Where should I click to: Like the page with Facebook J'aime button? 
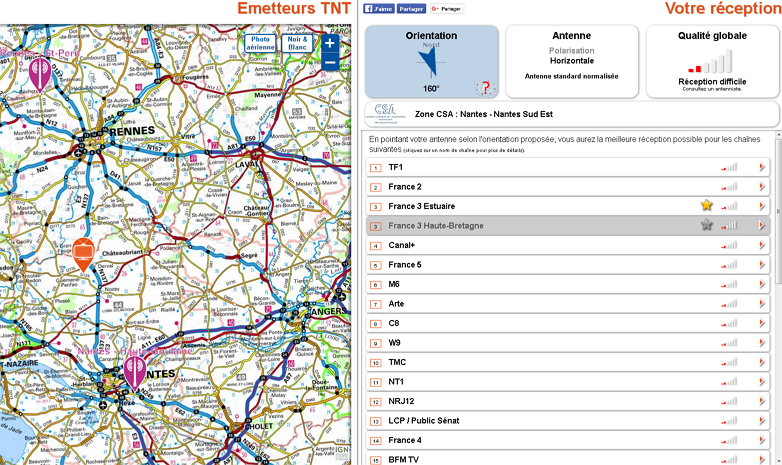pyautogui.click(x=379, y=8)
